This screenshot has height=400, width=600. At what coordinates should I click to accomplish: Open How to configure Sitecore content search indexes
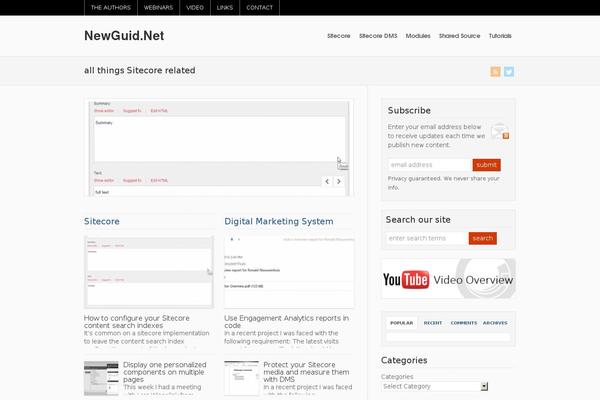pos(137,322)
